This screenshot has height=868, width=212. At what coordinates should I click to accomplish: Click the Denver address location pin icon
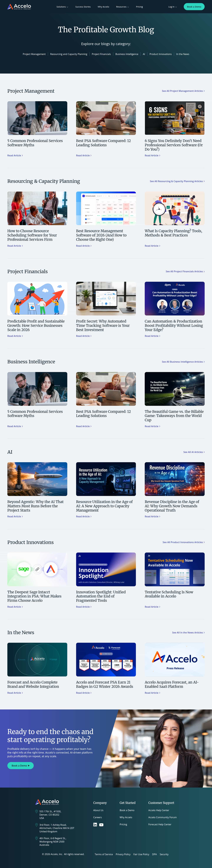pos(36,811)
